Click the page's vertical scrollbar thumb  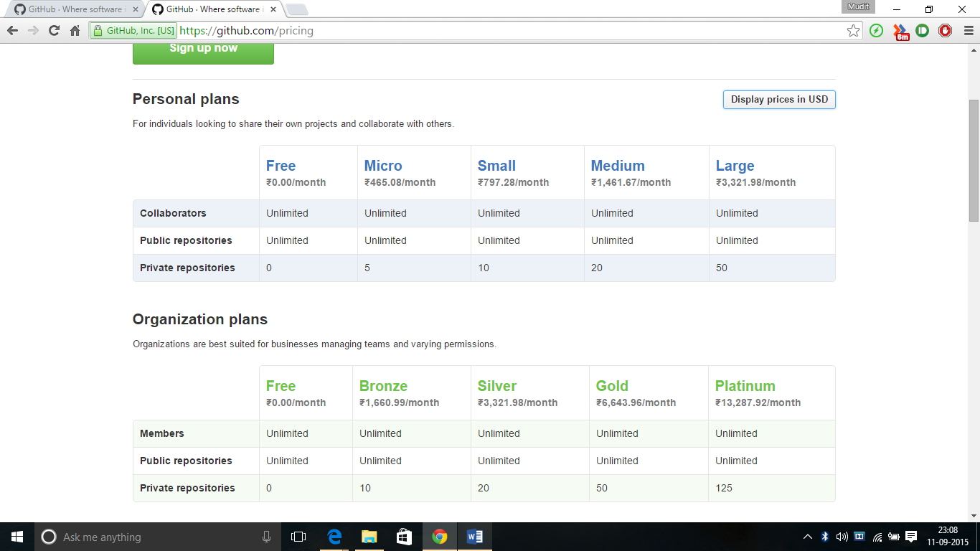(x=974, y=160)
